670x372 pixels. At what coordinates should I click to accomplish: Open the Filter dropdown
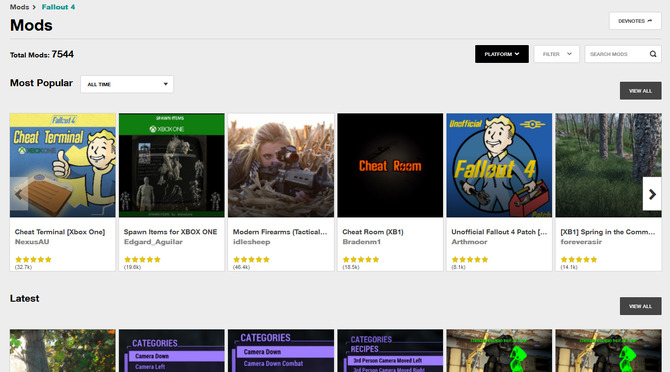[556, 54]
